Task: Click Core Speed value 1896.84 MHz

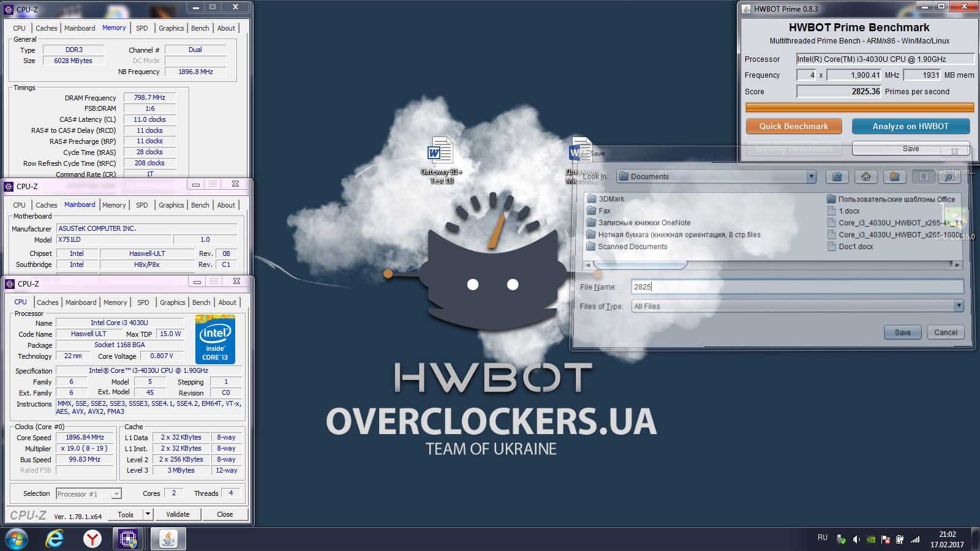Action: [85, 437]
